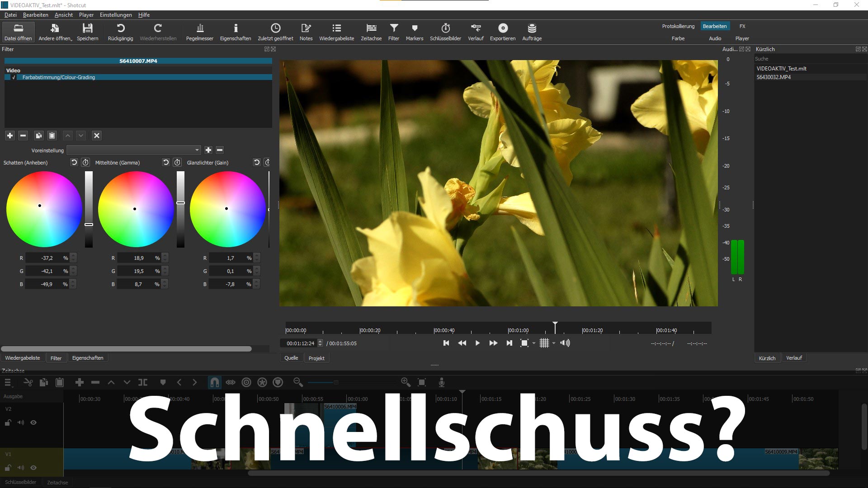This screenshot has width=868, height=488.
Task: Click the timeline zoom-in magnifier
Action: [406, 383]
